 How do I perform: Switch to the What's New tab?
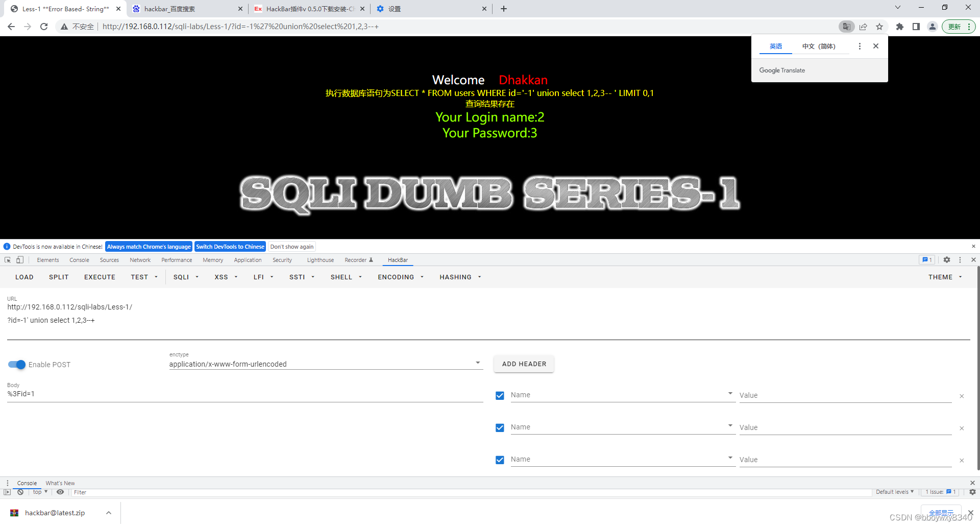(60, 483)
